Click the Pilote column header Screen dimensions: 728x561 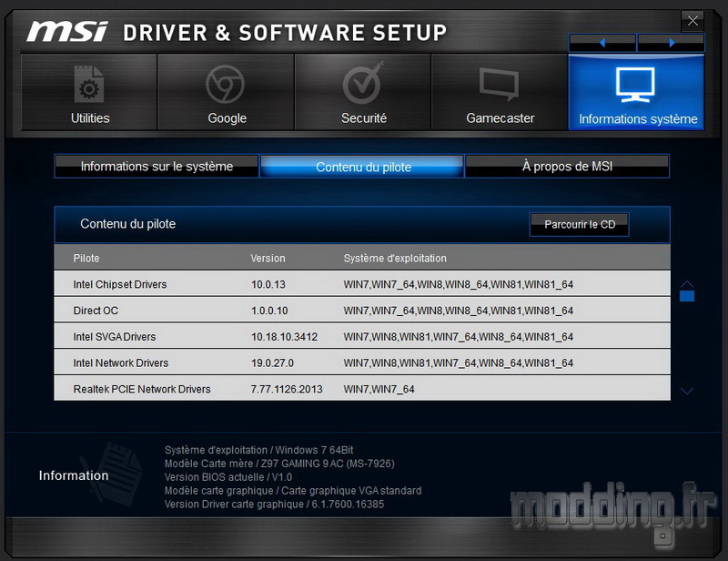point(86,258)
